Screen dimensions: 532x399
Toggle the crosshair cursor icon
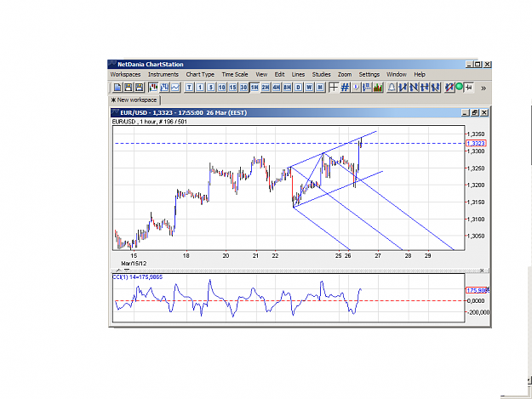334,88
